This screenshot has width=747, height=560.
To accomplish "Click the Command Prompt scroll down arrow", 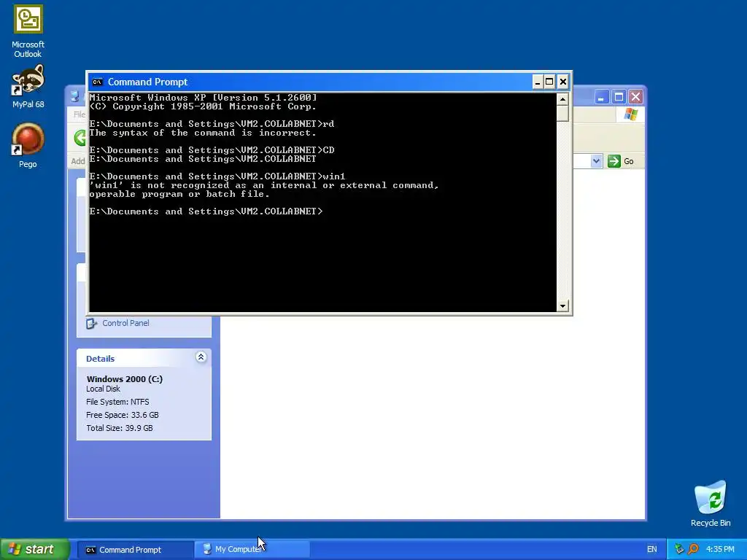I will click(x=562, y=306).
